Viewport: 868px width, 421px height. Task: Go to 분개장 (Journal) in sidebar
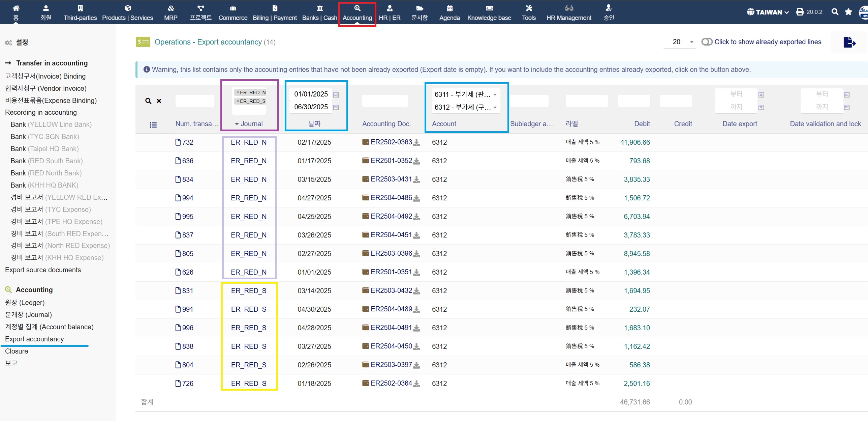pyautogui.click(x=29, y=315)
